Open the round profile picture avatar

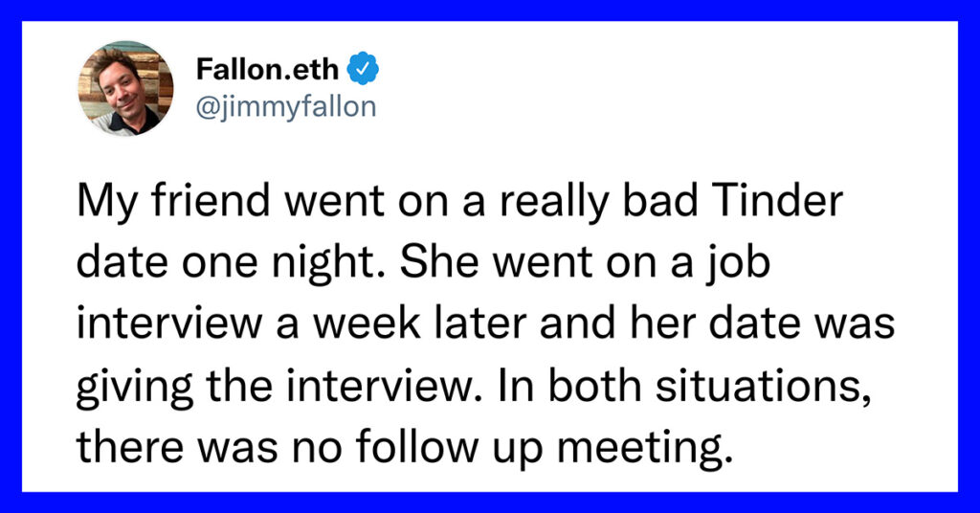125,88
